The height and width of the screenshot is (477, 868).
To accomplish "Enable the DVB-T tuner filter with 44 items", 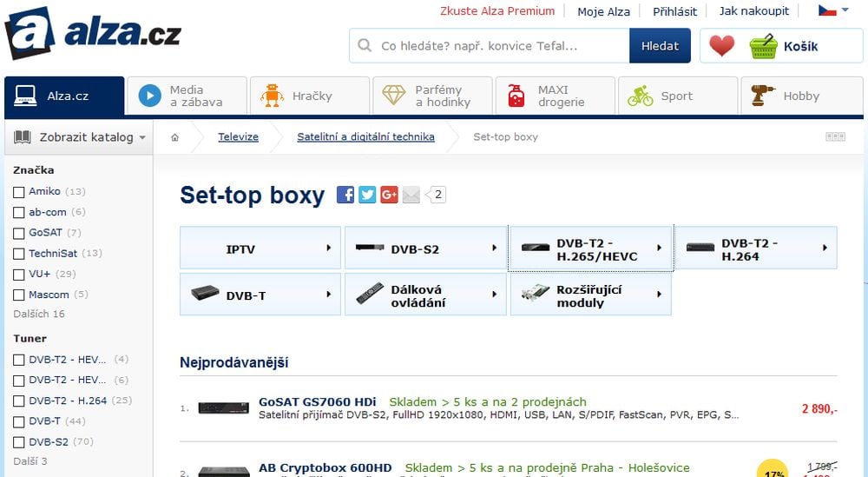I will [x=19, y=421].
